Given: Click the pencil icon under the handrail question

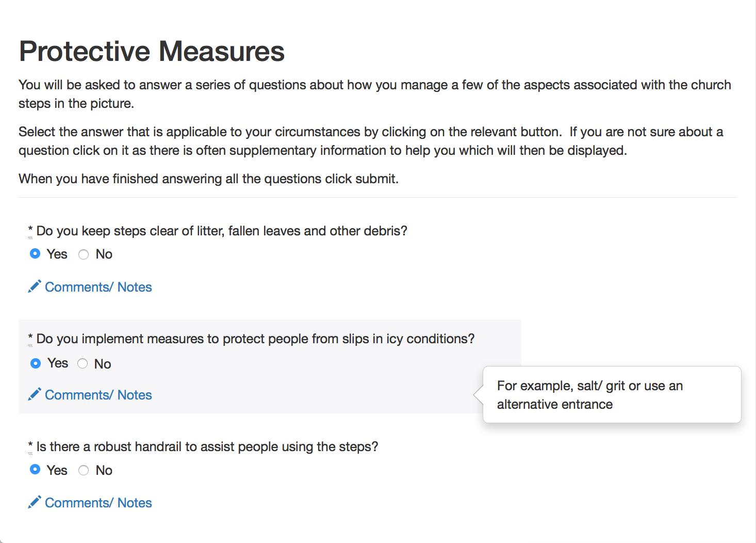Looking at the screenshot, I should coord(35,502).
